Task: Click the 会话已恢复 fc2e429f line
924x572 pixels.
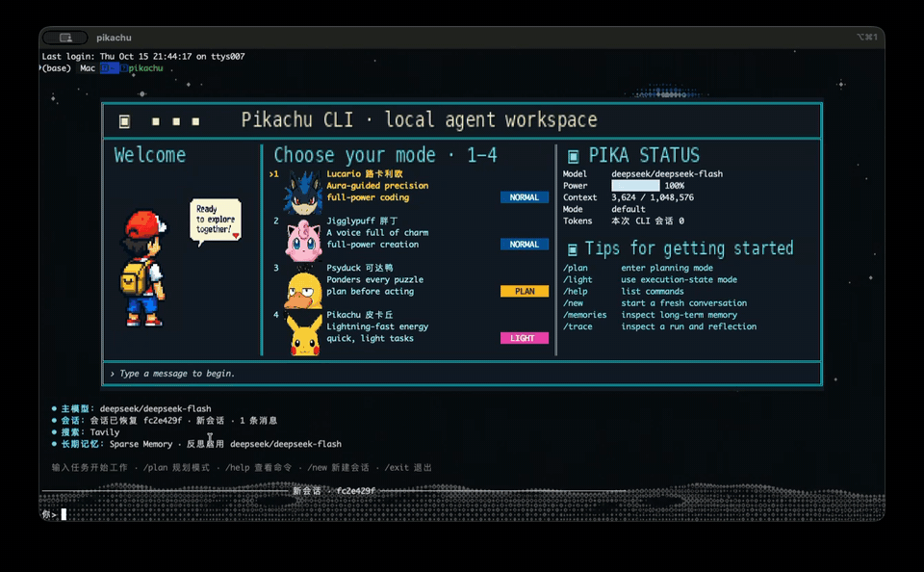Action: click(x=165, y=421)
